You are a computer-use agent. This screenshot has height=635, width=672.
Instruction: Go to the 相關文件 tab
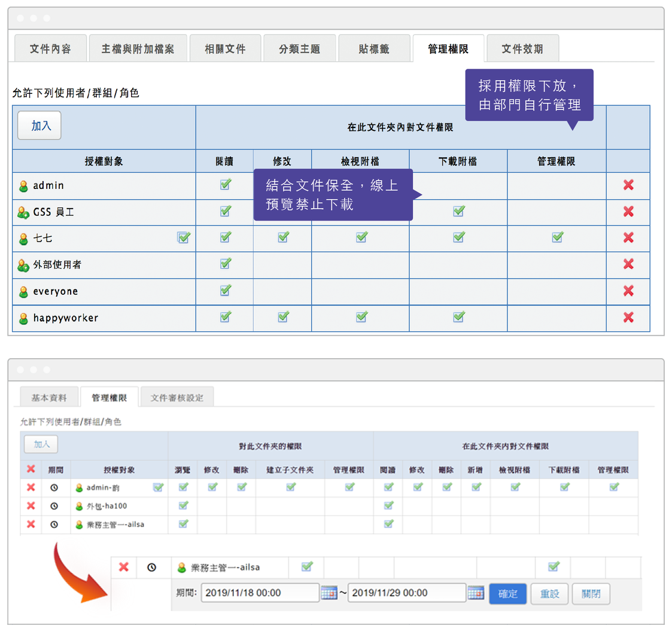click(226, 49)
